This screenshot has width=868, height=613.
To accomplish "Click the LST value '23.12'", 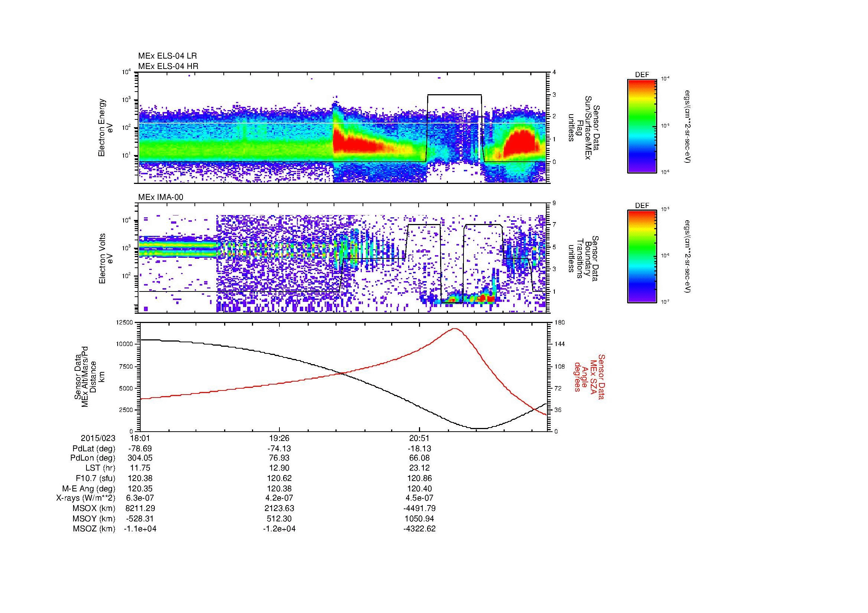I will click(x=419, y=468).
